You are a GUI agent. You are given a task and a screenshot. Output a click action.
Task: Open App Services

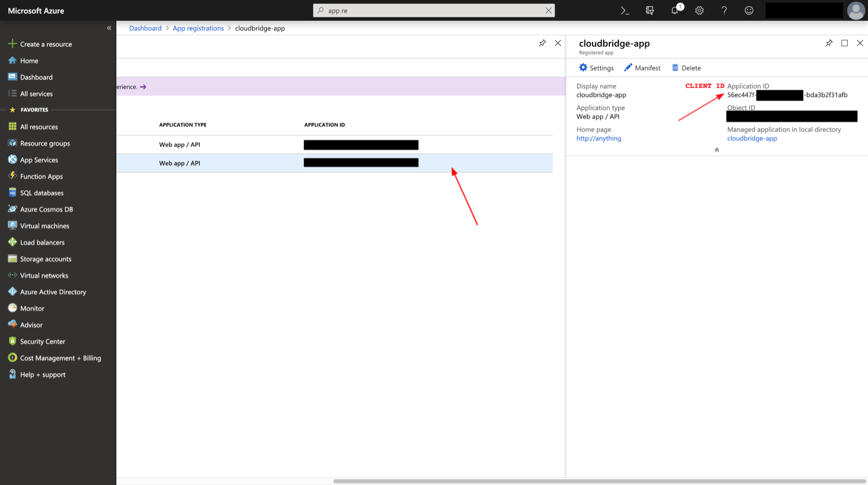33,160
